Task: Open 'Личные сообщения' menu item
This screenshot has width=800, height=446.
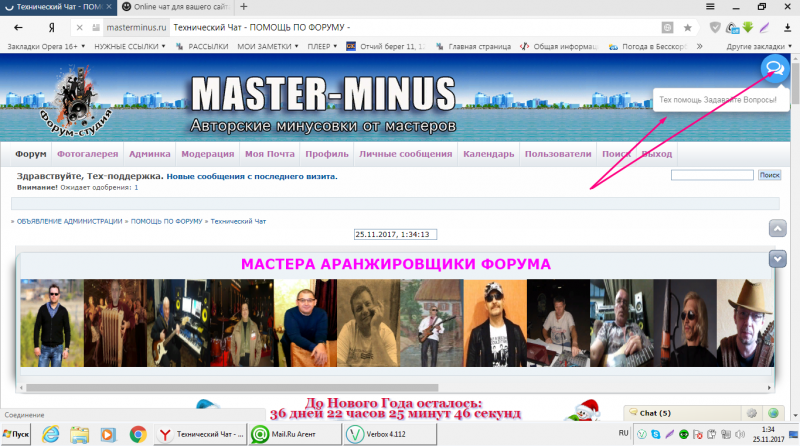Action: pos(406,154)
